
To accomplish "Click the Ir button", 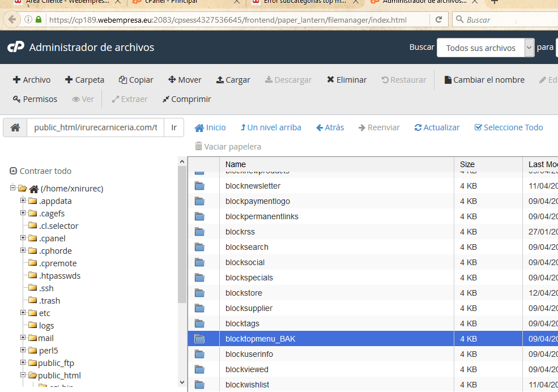I will [174, 127].
